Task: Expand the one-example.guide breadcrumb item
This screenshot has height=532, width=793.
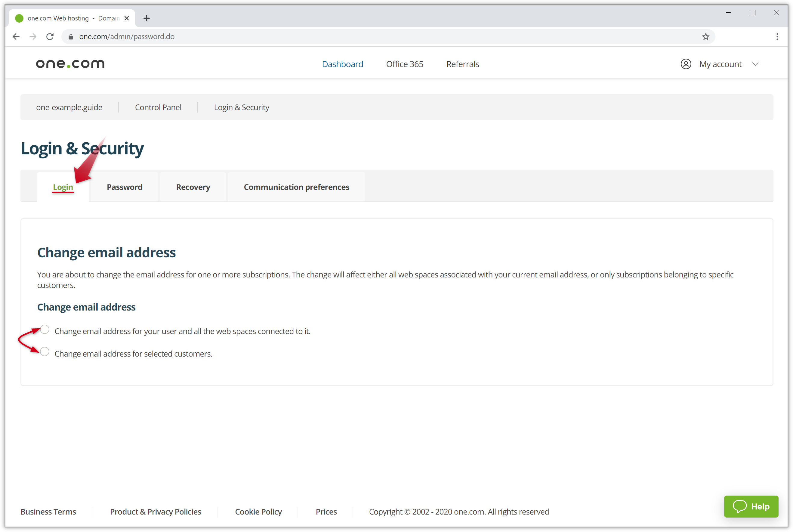Action: pyautogui.click(x=69, y=107)
